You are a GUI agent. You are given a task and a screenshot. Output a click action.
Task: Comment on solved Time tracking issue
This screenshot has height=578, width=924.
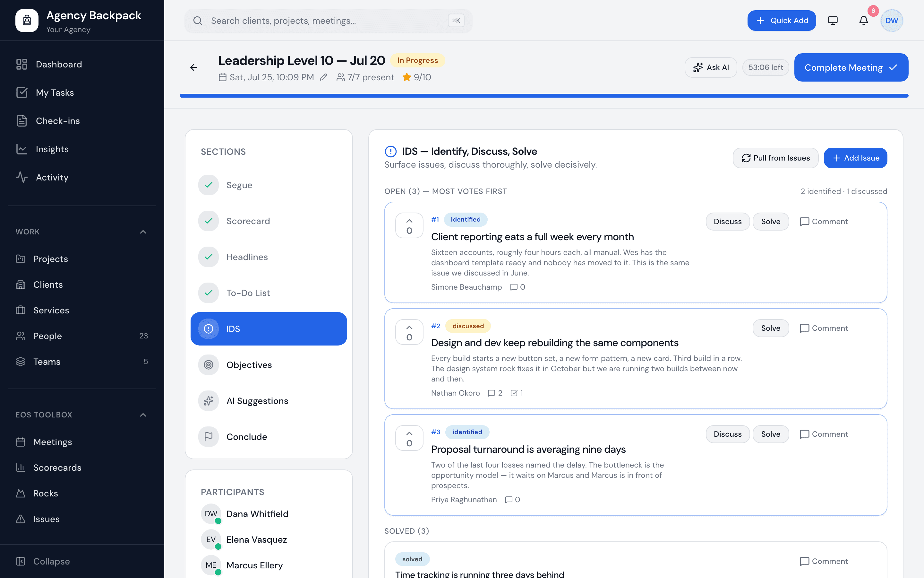(x=824, y=561)
